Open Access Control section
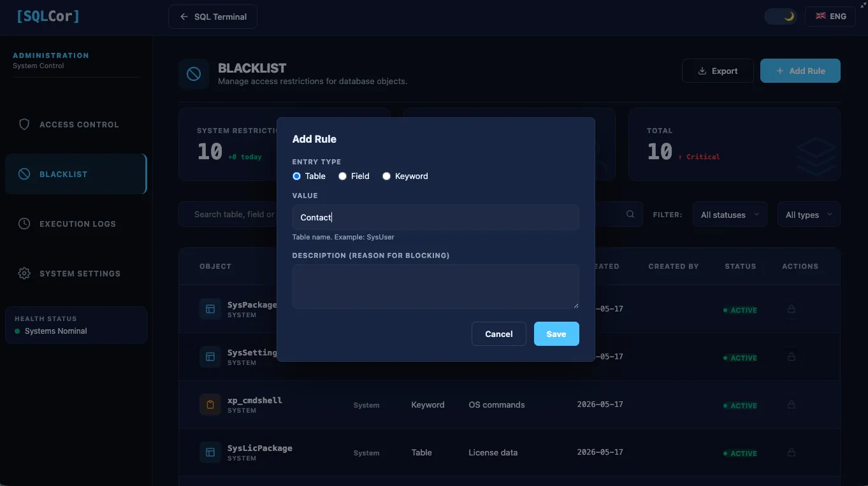The height and width of the screenshot is (486, 868). [x=76, y=124]
